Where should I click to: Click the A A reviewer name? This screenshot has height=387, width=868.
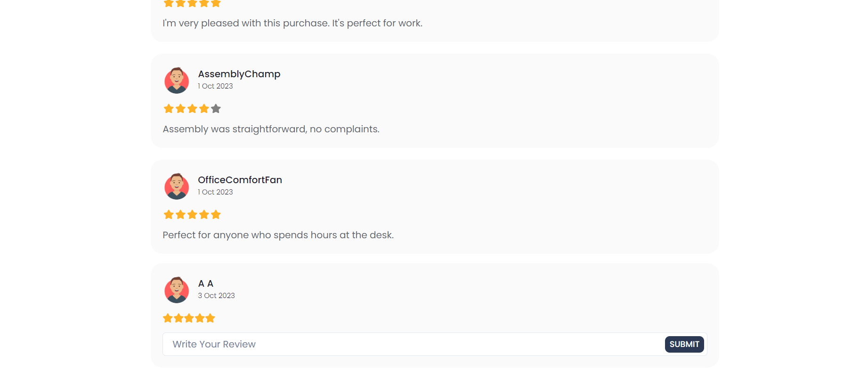[x=205, y=283]
